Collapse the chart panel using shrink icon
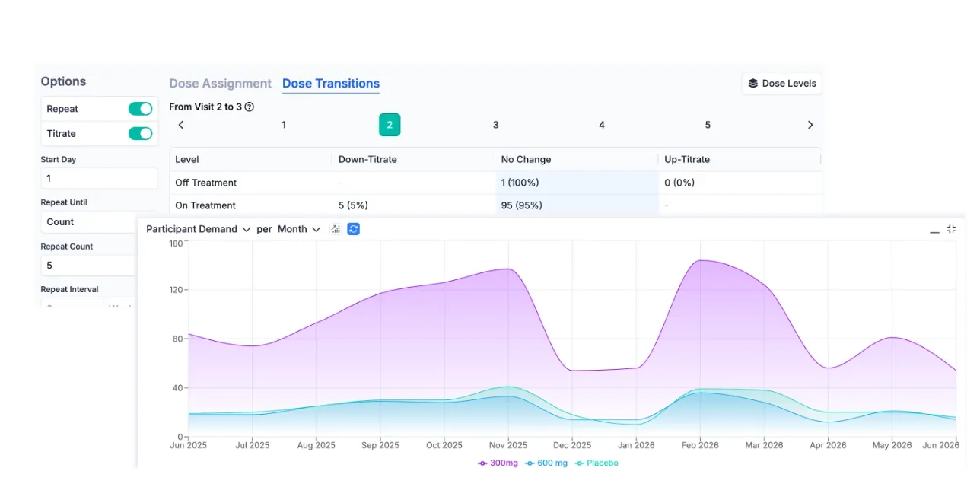 951,229
